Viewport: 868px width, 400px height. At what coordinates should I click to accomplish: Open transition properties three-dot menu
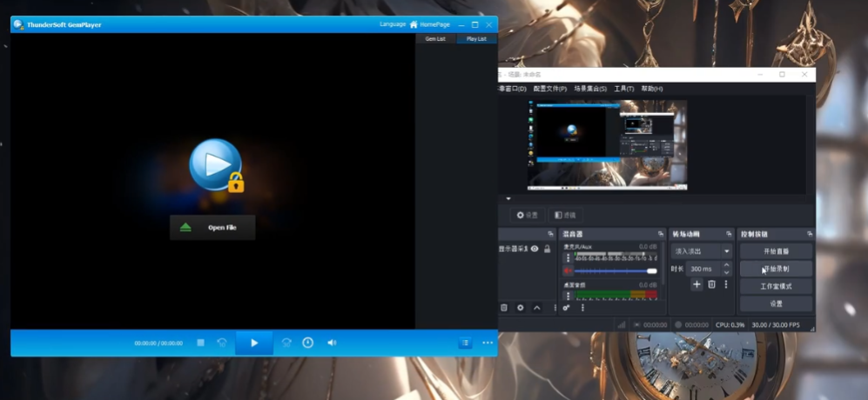(726, 284)
